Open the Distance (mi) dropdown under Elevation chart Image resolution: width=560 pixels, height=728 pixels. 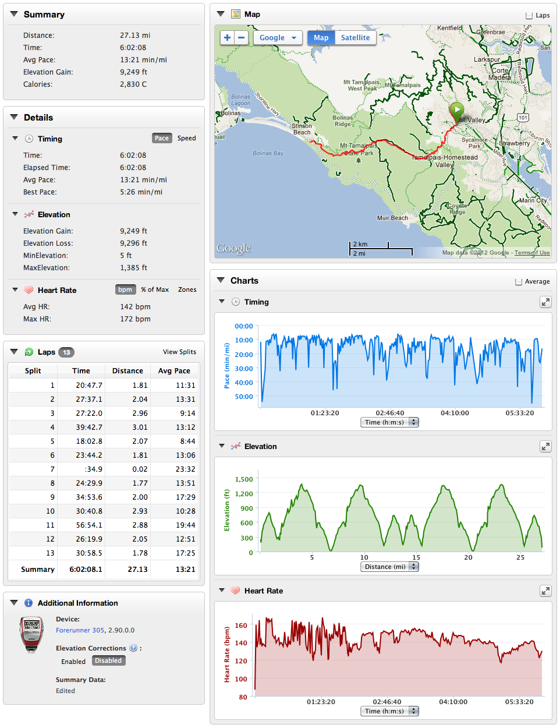point(389,566)
